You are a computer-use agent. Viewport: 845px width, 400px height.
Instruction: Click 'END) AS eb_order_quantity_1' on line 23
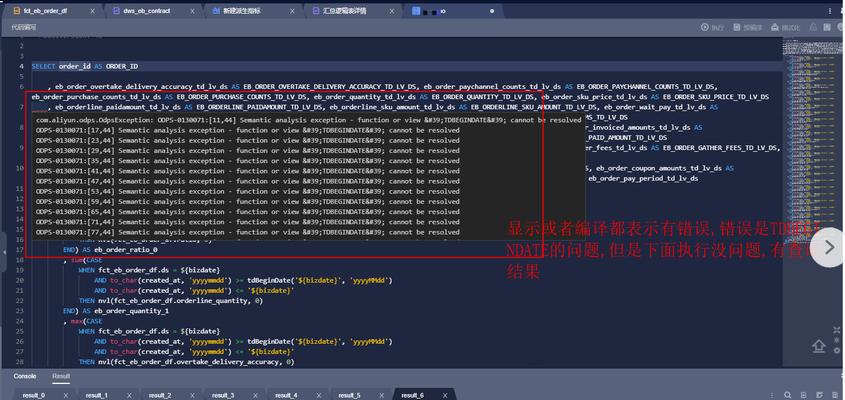116,312
